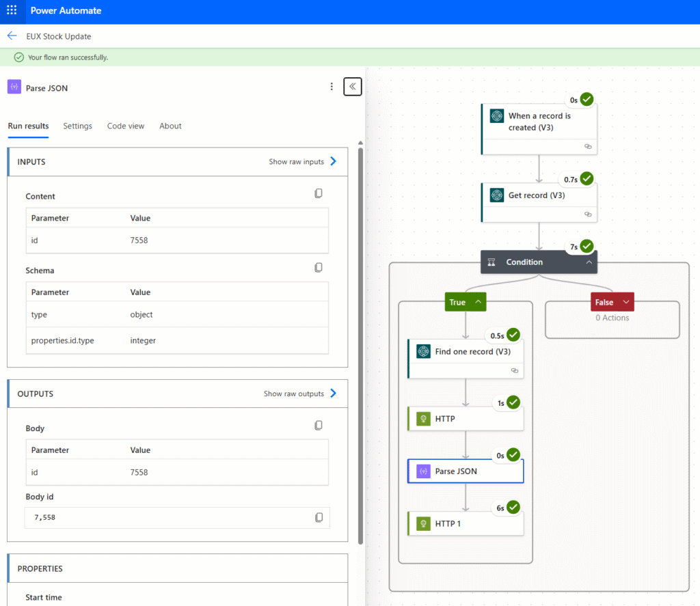Click the HTTP 1 node green icon
The image size is (700, 606).
pos(423,523)
